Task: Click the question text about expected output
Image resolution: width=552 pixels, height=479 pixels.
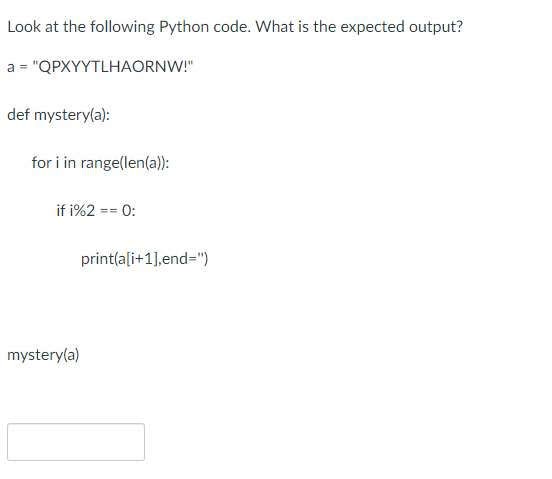Action: click(x=235, y=27)
